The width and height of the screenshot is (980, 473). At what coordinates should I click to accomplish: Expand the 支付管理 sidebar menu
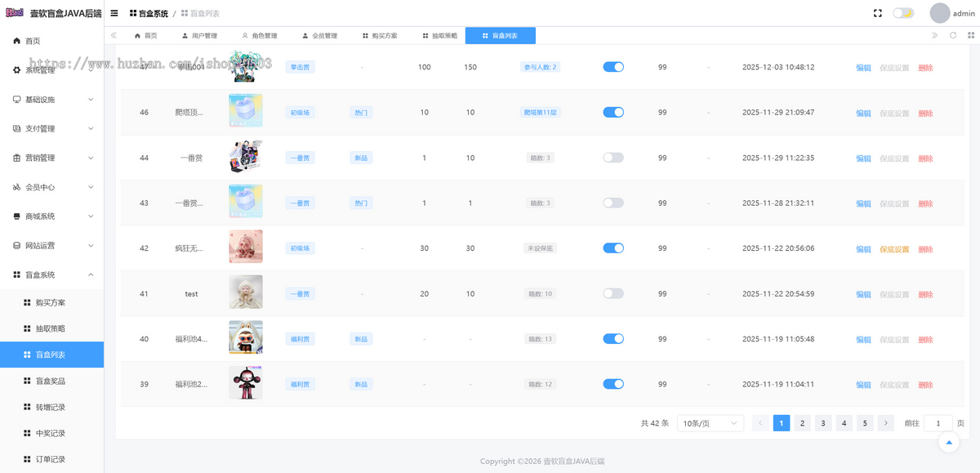[51, 128]
